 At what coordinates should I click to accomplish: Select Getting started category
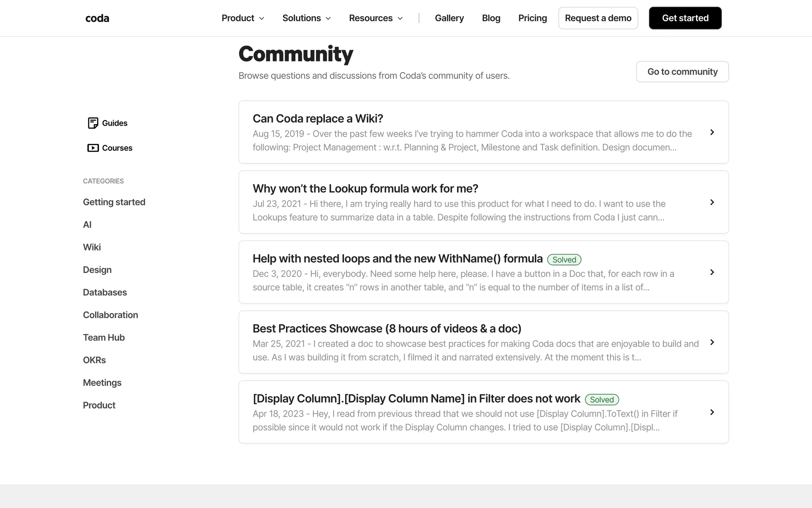[x=114, y=202]
